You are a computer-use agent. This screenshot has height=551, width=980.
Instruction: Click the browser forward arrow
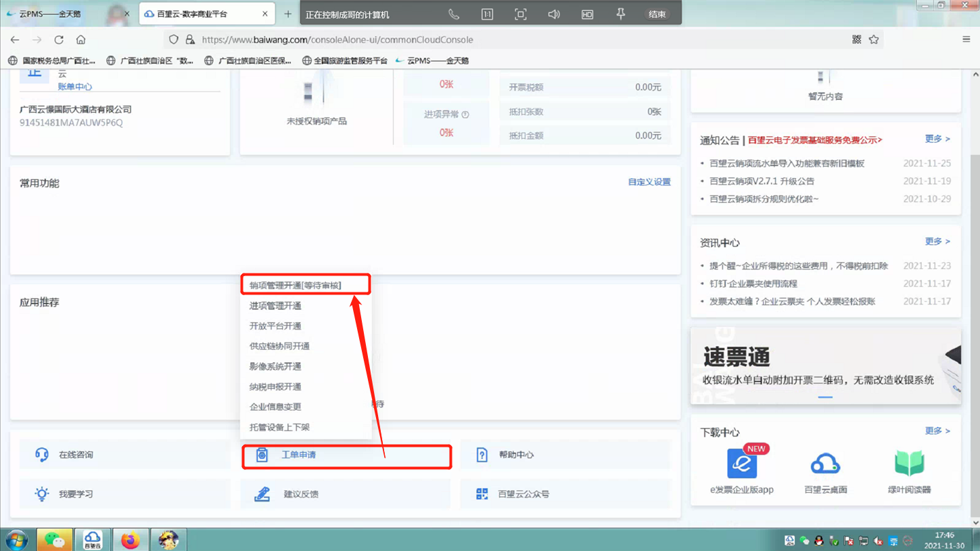coord(37,40)
